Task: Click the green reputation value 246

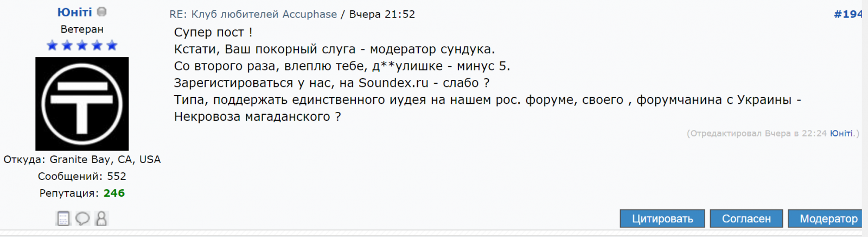Action: (114, 193)
